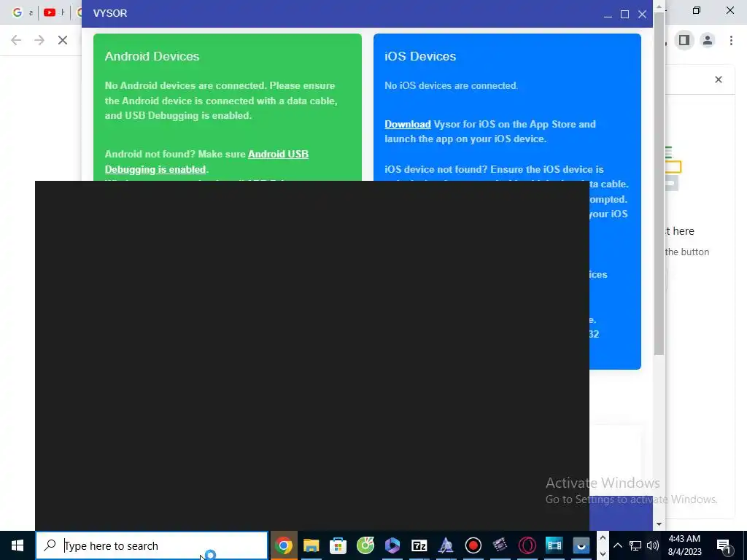Click the Download link for Vysor iOS
This screenshot has width=747, height=560.
(x=407, y=124)
